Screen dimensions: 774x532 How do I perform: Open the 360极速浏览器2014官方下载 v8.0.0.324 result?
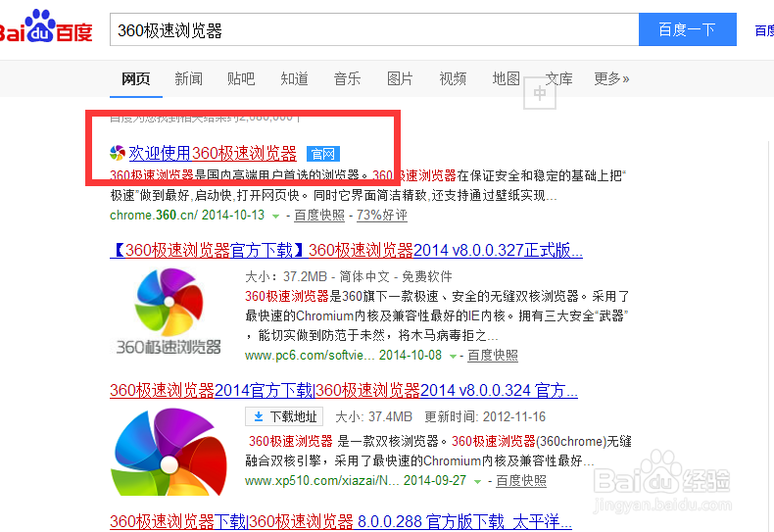[344, 390]
